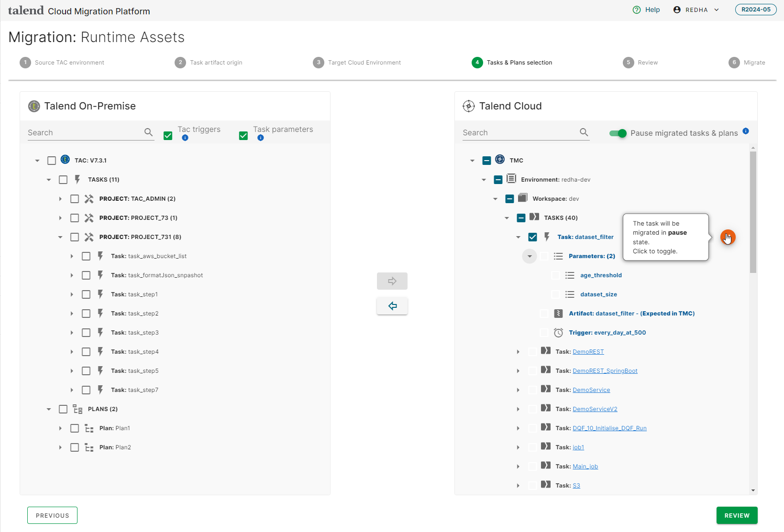Screen dimensions: 784x532
Task: Click the Talend Cloud search magnifier icon
Action: point(584,132)
